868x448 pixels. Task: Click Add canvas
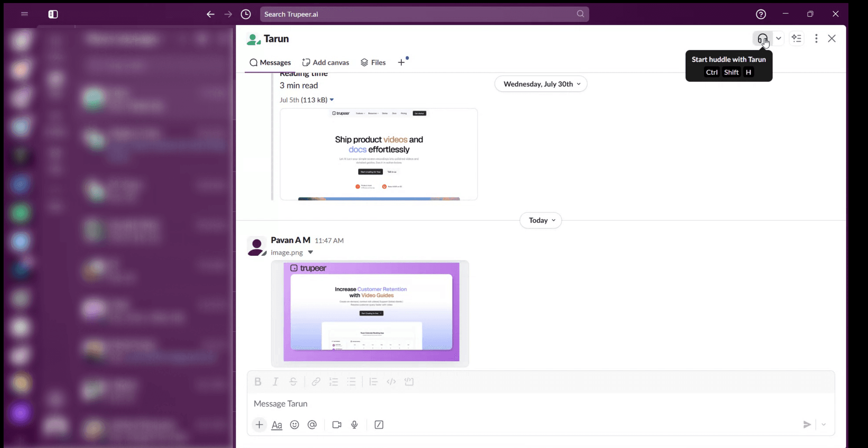[325, 62]
